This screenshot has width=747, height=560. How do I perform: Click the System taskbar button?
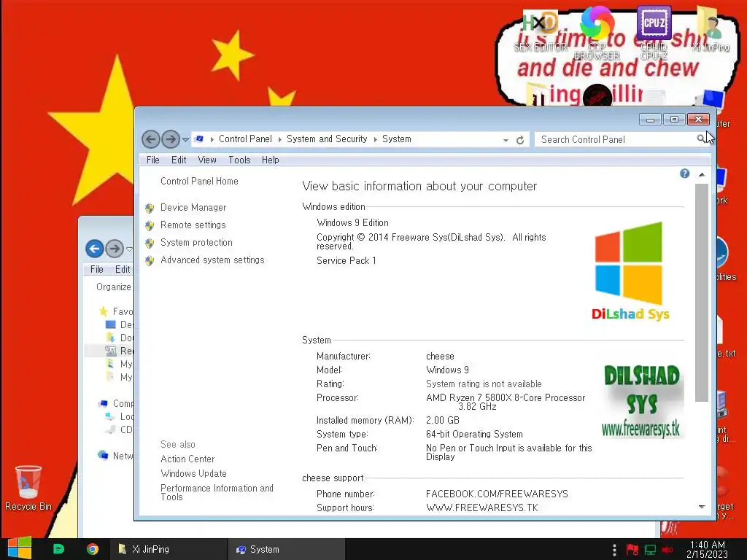[286, 549]
